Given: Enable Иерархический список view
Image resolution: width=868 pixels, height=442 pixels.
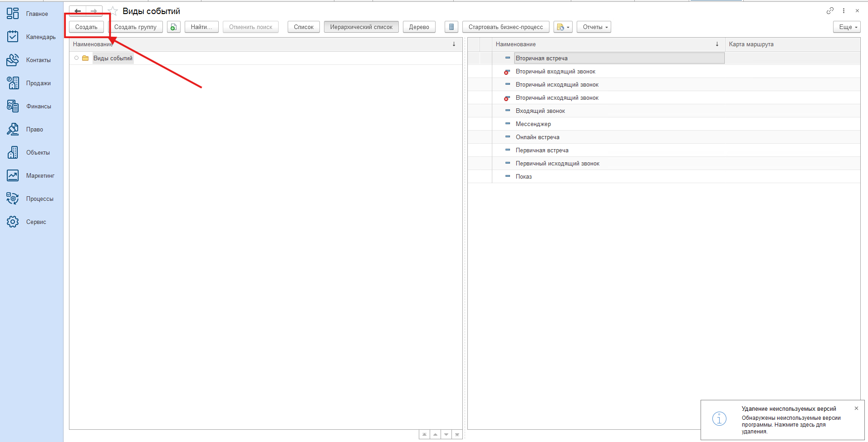Looking at the screenshot, I should 361,27.
